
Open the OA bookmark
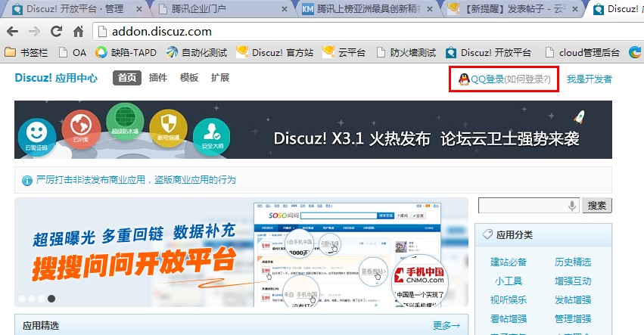[73, 52]
